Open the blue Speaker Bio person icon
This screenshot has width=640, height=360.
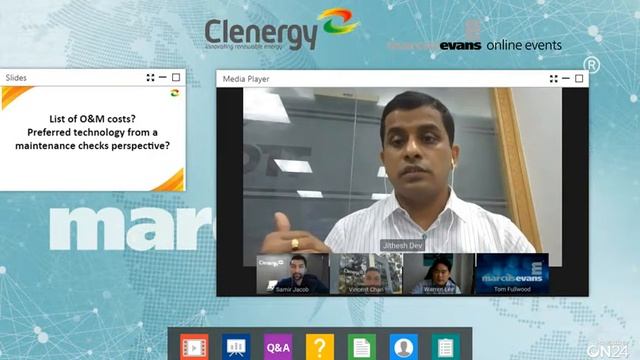coord(404,347)
